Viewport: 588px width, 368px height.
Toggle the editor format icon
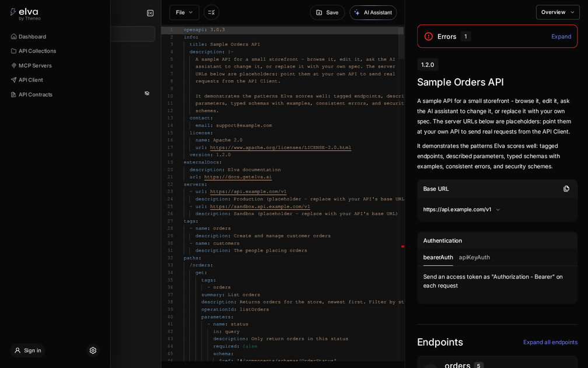(212, 12)
